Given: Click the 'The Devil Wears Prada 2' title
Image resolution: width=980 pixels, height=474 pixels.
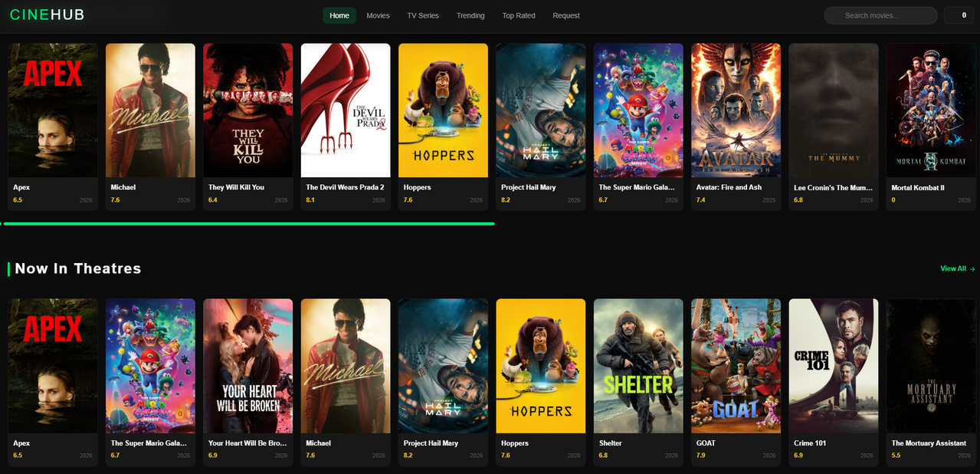Looking at the screenshot, I should point(345,187).
